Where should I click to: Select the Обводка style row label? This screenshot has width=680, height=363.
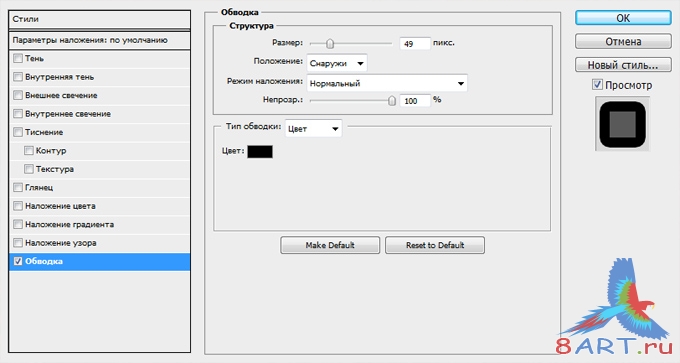pos(44,261)
